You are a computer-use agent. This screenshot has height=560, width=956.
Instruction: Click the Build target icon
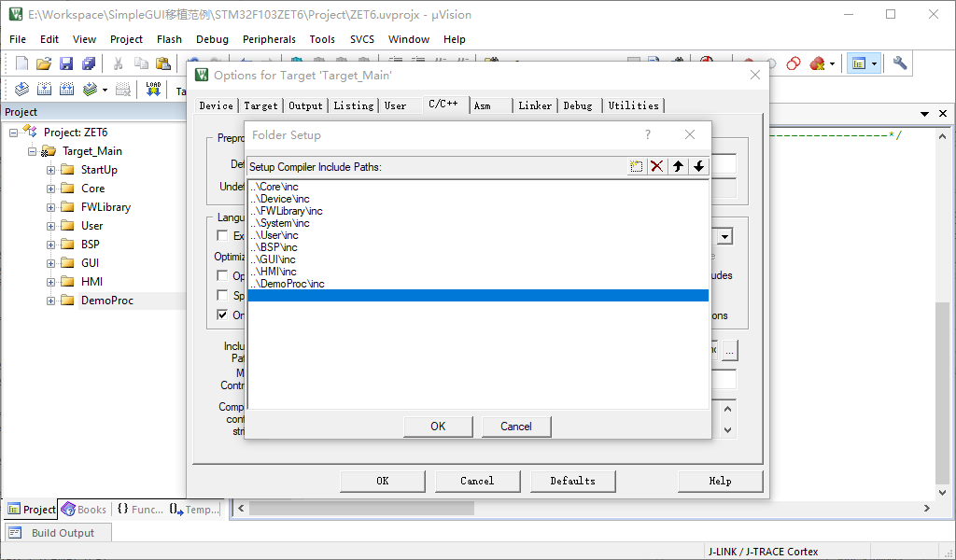point(45,90)
